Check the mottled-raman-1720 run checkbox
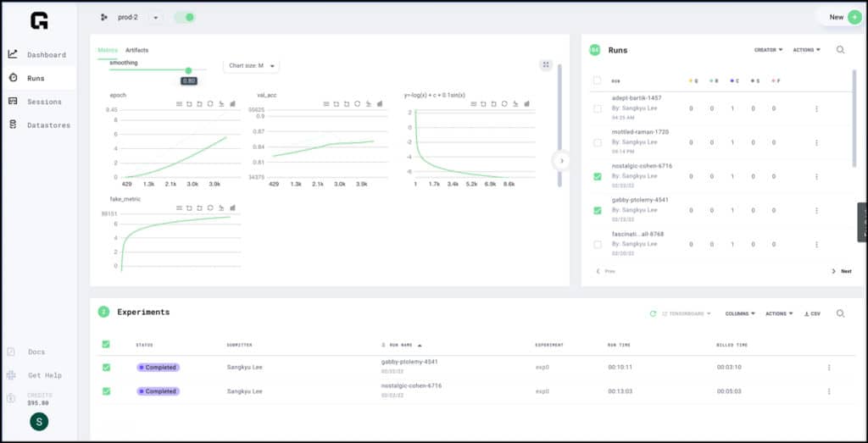This screenshot has height=443, width=868. click(x=598, y=142)
